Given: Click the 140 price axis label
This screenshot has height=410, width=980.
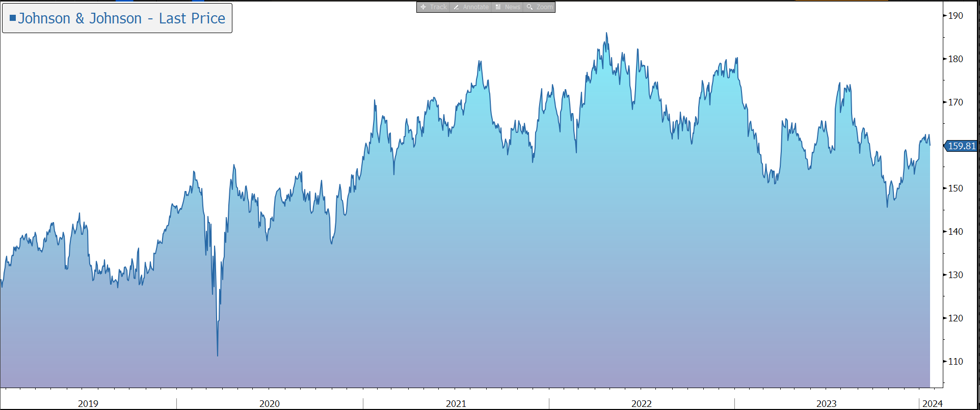Looking at the screenshot, I should [x=956, y=232].
